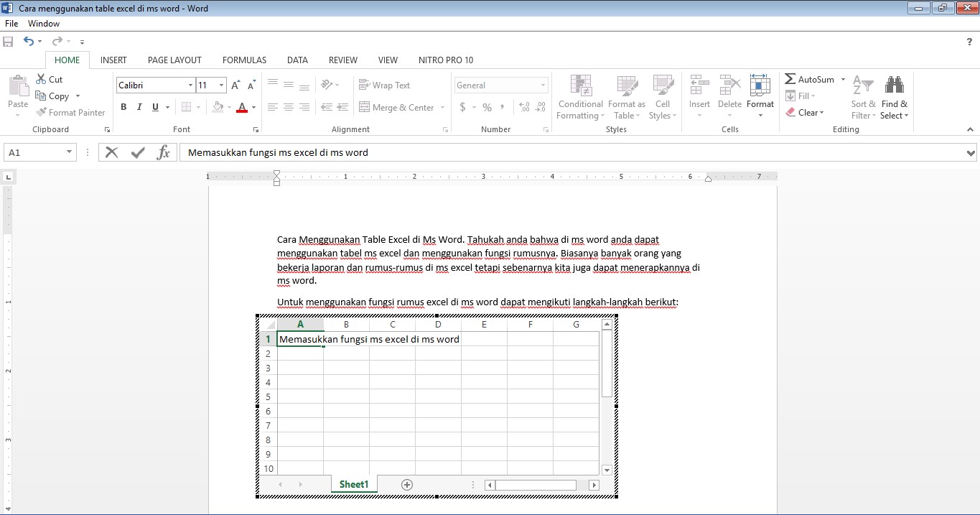Image resolution: width=980 pixels, height=515 pixels.
Task: Align text left in cell
Action: (273, 107)
